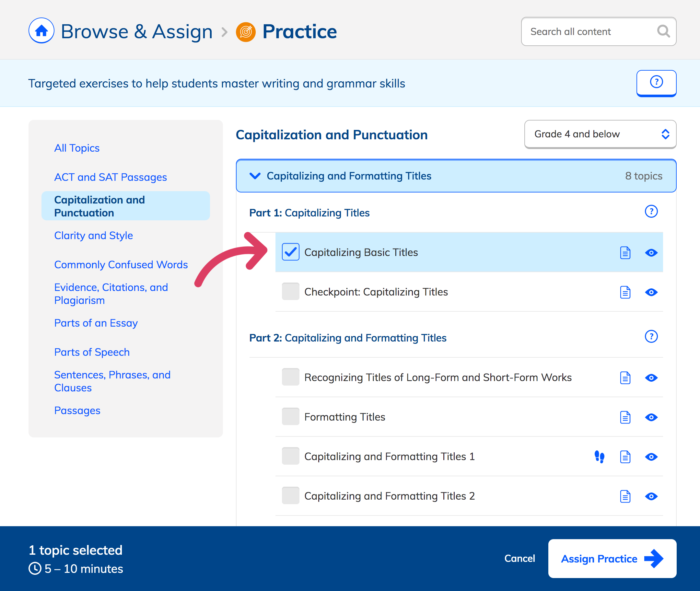
Task: Click the Browse & Assign breadcrumb link
Action: point(137,31)
